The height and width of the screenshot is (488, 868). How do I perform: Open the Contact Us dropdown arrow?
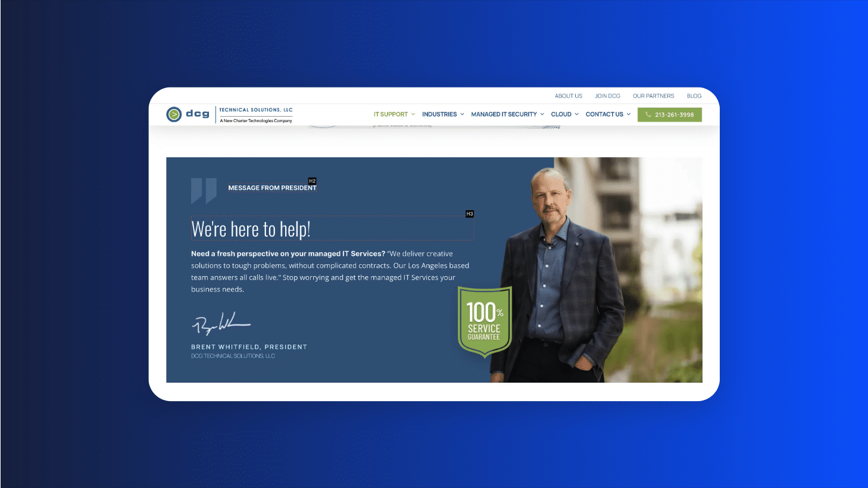[x=628, y=114]
